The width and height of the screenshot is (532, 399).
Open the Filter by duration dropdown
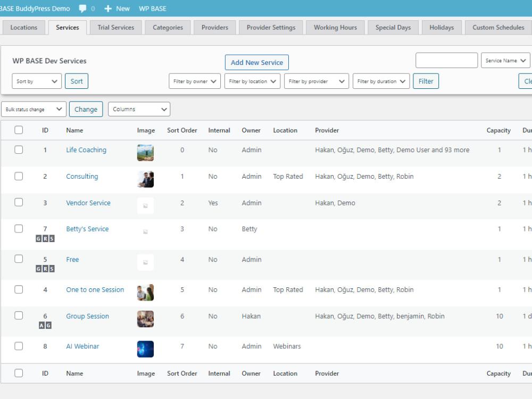381,81
